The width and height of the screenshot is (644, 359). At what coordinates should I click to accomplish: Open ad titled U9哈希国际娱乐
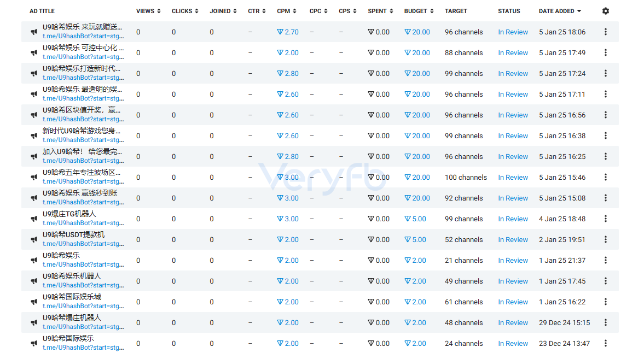[68, 338]
